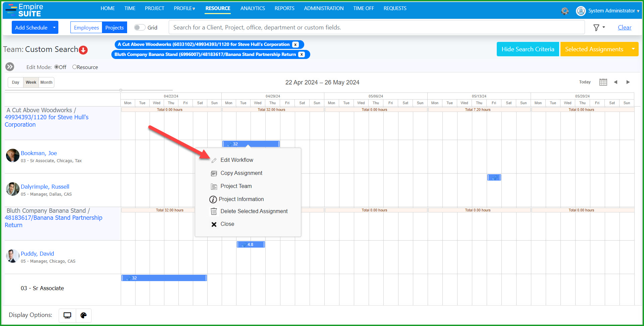Go to next date range arrow

(628, 82)
